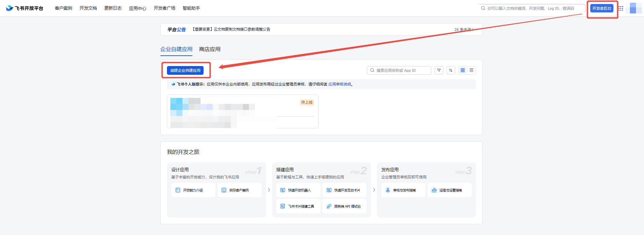Click the card builder icon of 飞书卡片搭建工具
The image size is (644, 235).
pos(283,206)
